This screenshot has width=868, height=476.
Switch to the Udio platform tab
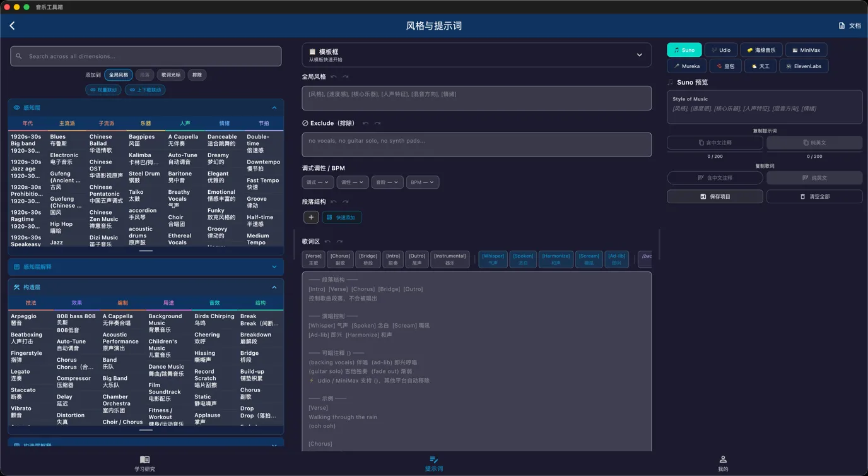coord(721,49)
